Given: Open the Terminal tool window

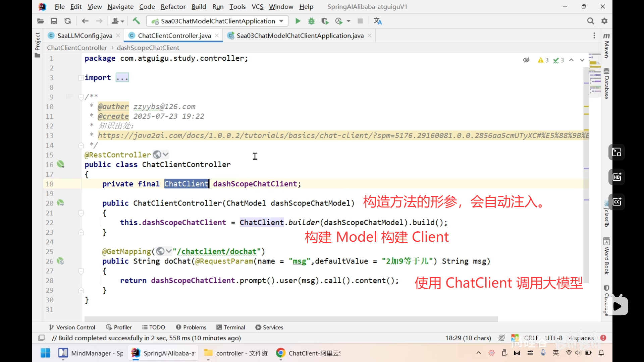Looking at the screenshot, I should pos(231,327).
